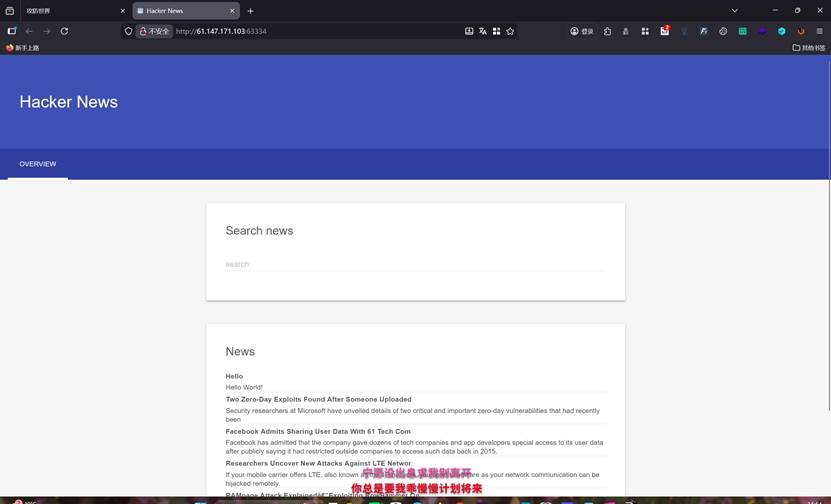Click the grey icon right of the puzzle piece

click(625, 31)
